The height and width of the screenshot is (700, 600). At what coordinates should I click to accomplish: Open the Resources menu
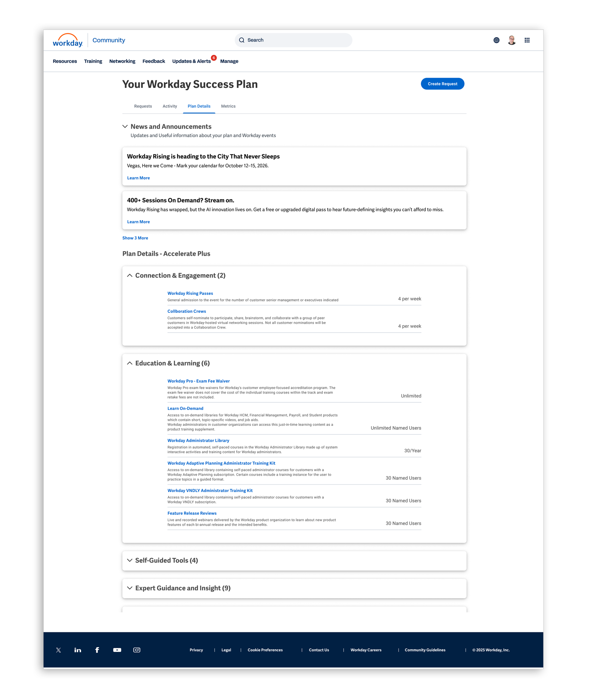65,61
